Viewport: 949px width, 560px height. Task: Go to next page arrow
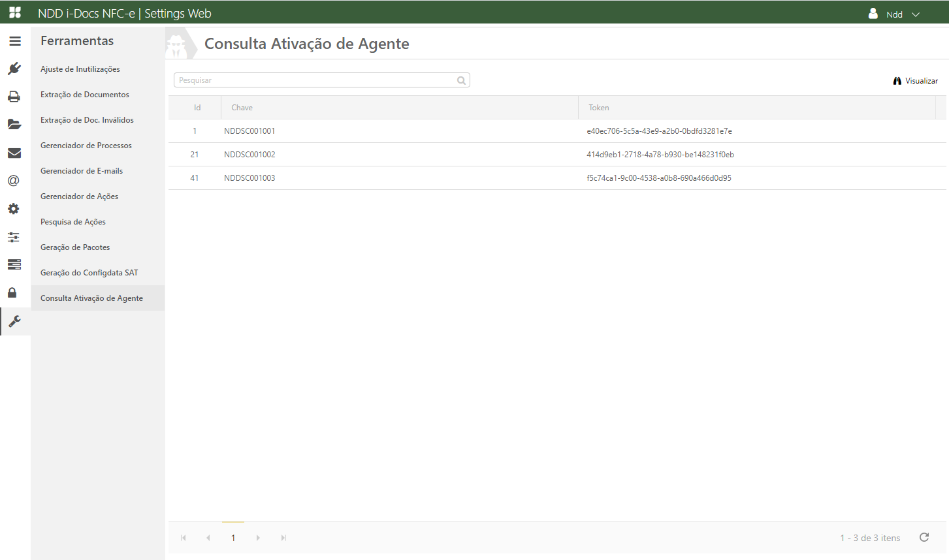[258, 538]
